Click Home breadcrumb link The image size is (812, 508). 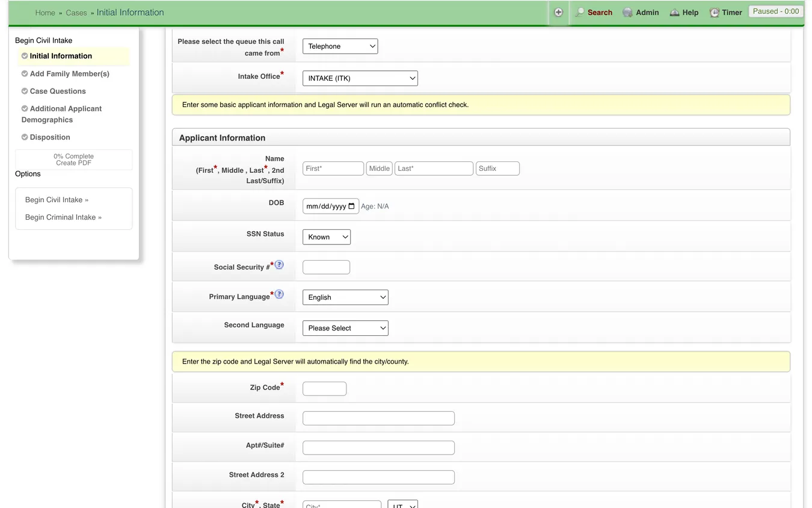[45, 13]
